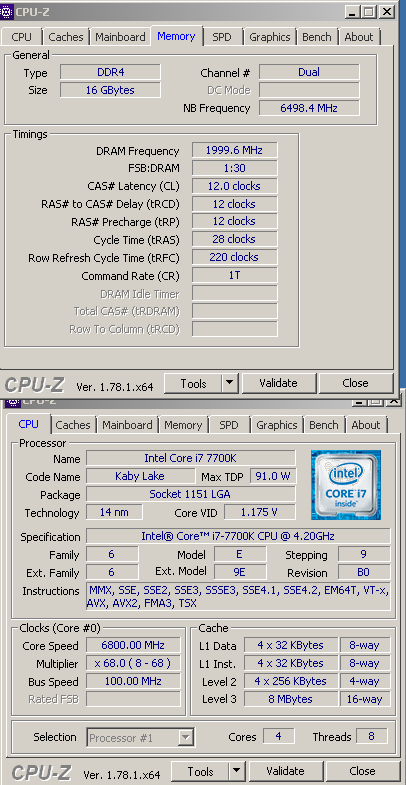Minimize the upper CPU-Z Memory window
The image size is (406, 785).
click(353, 12)
